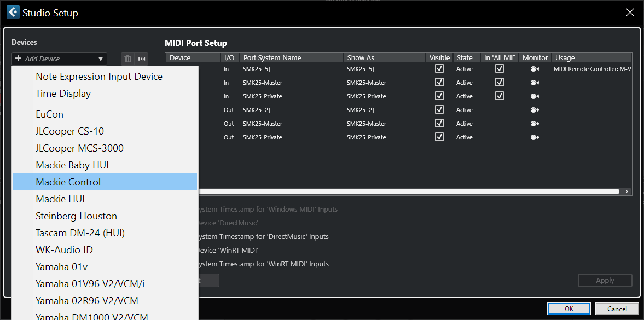This screenshot has width=644, height=320.
Task: Click Show As "SMK25-Private" in the In row
Action: pyautogui.click(x=367, y=96)
